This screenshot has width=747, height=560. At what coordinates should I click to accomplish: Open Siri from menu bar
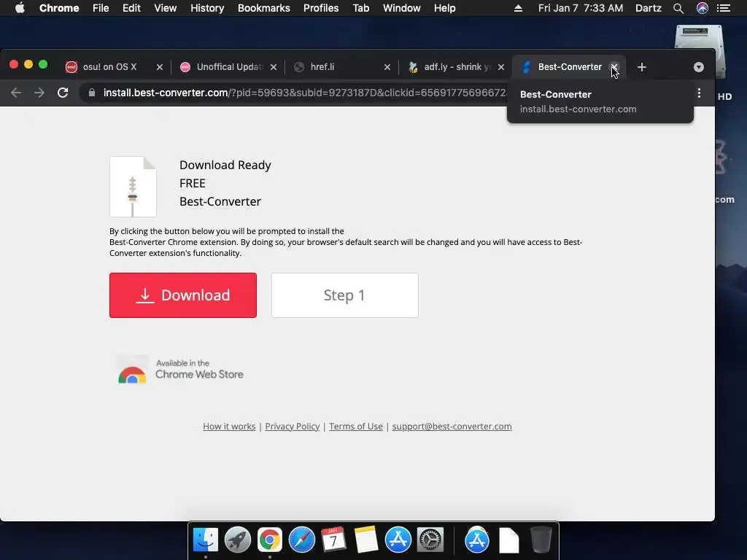tap(703, 8)
